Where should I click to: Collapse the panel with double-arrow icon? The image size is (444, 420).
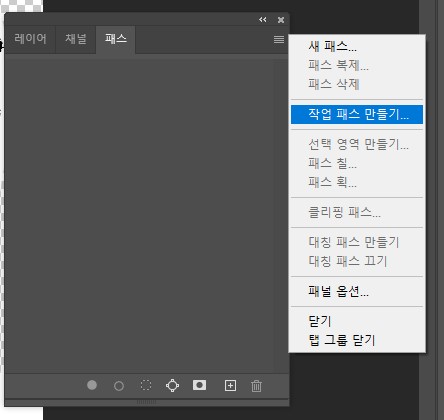263,20
